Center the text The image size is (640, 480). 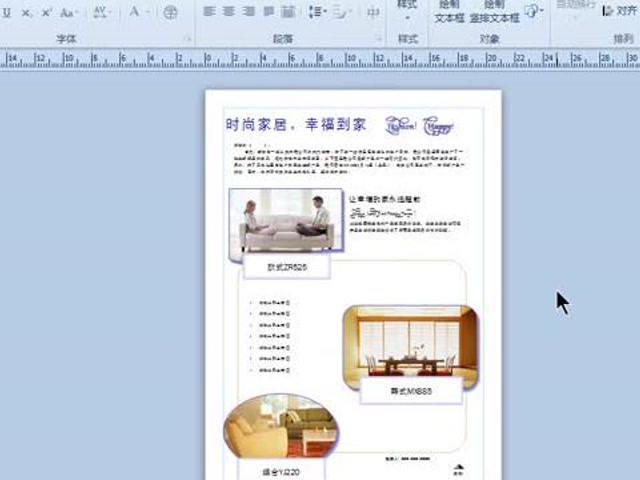tap(229, 12)
